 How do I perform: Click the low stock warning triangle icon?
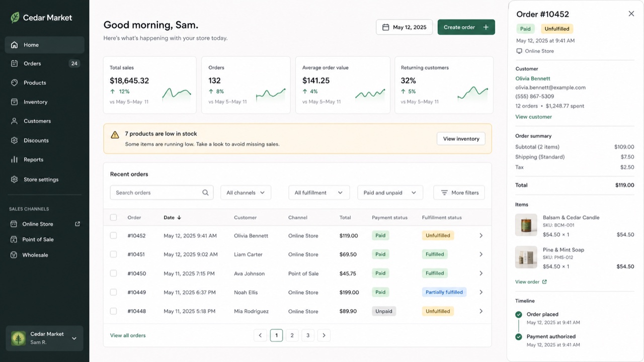pos(115,134)
